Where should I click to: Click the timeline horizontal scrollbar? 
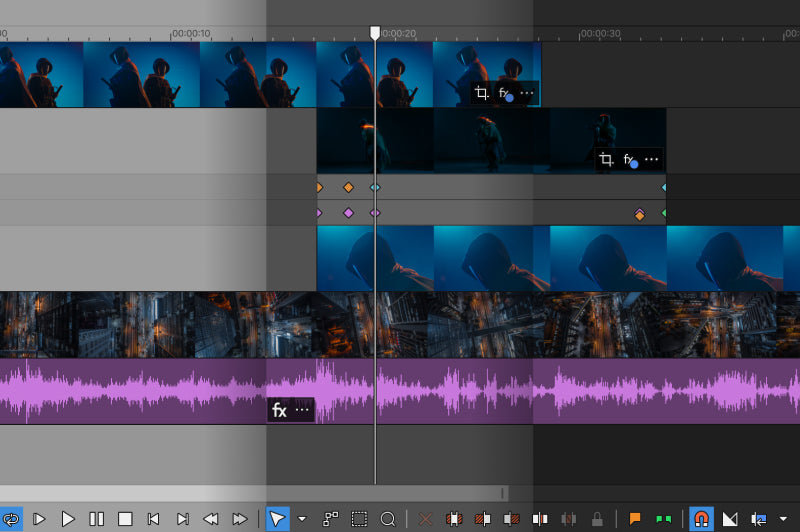point(250,493)
